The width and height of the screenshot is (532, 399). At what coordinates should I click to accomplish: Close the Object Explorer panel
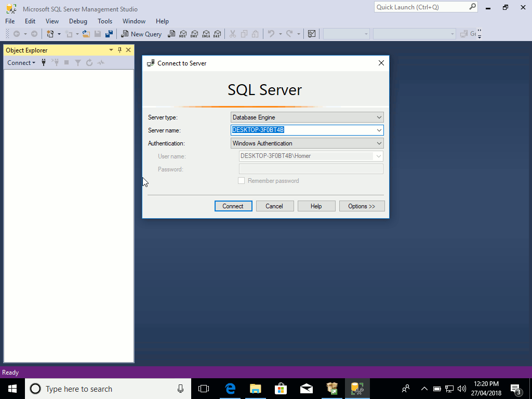click(128, 50)
